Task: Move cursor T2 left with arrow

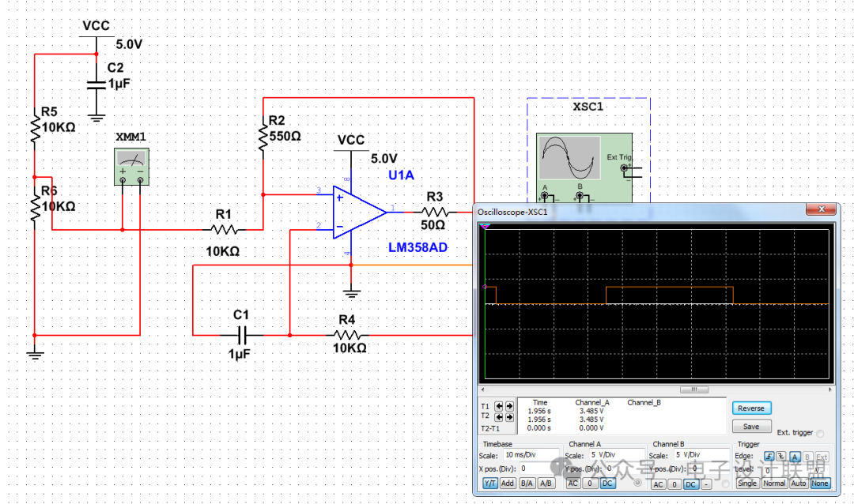Action: (x=498, y=417)
